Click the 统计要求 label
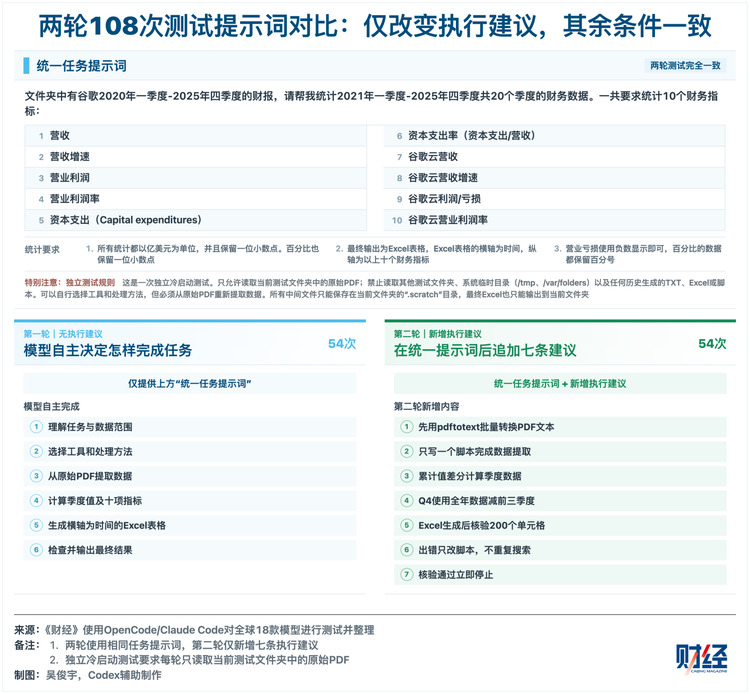Screen dimensions: 750x694 click(x=42, y=250)
